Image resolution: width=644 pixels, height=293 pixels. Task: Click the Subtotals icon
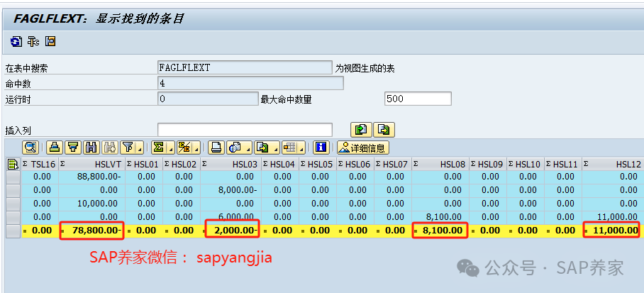pyautogui.click(x=185, y=147)
